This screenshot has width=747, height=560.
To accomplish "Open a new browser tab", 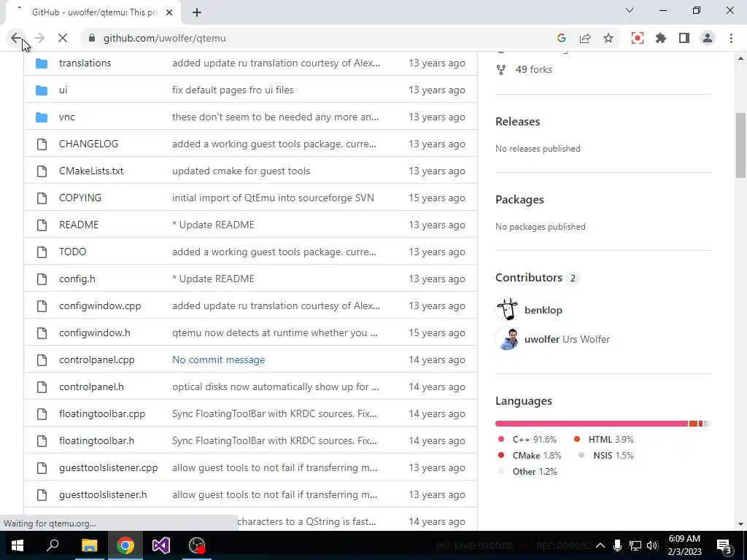I will 197,12.
